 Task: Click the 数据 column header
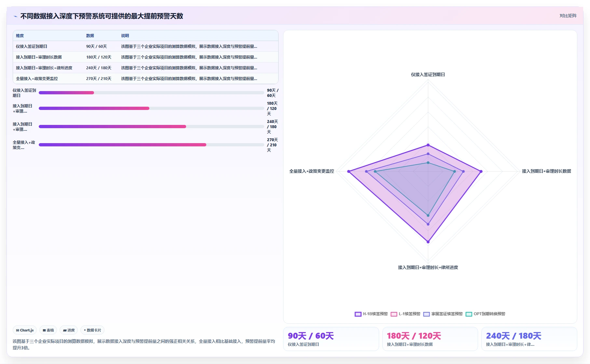pyautogui.click(x=90, y=36)
